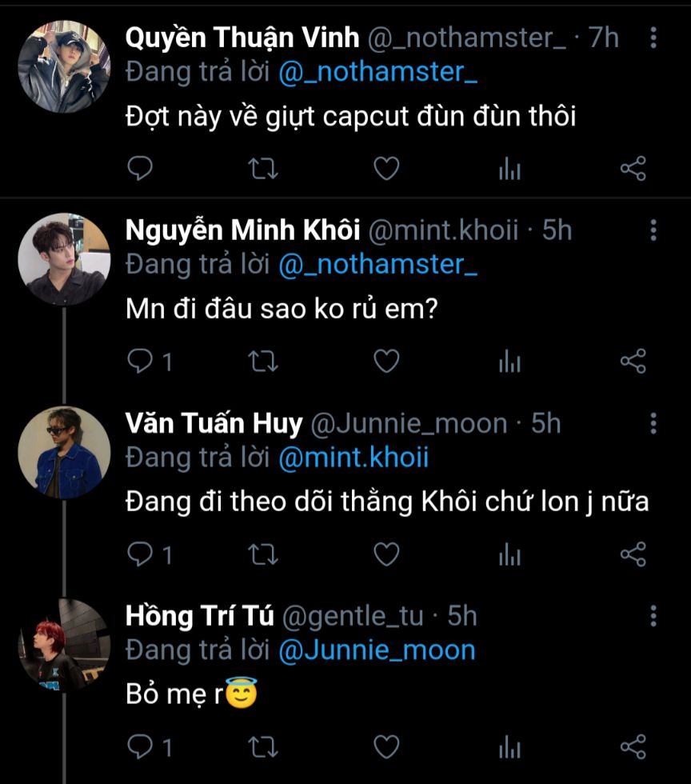The image size is (691, 784).
Task: Share Quyền Thuận Vinh's tweet
Action: point(633,169)
